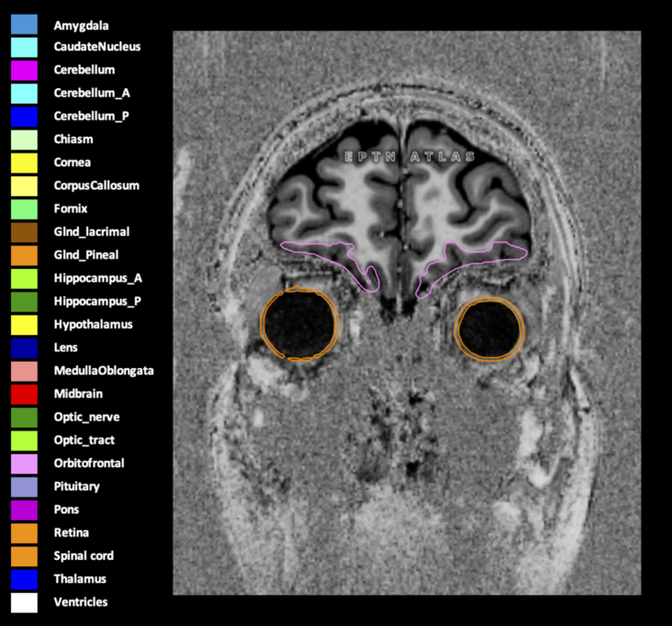
Task: Pick the Ventricles white swatch
Action: pos(24,602)
